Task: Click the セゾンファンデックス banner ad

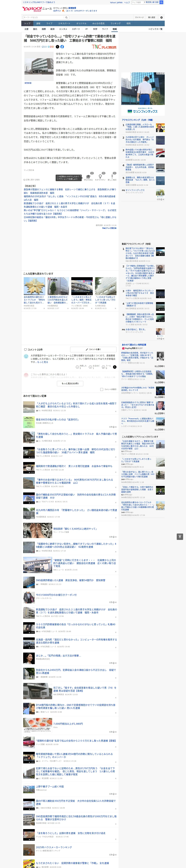Action: pyautogui.click(x=143, y=94)
